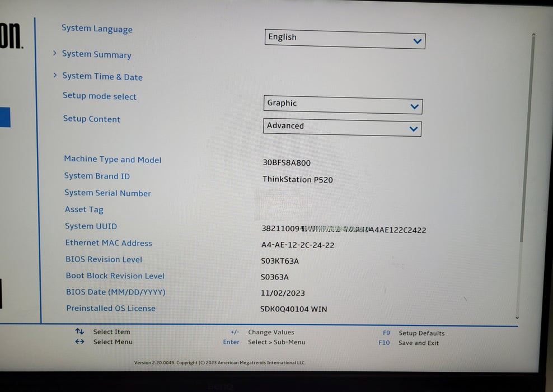
Task: Select MAC address value A4-AE-12-2C-24-22
Action: [x=298, y=245]
